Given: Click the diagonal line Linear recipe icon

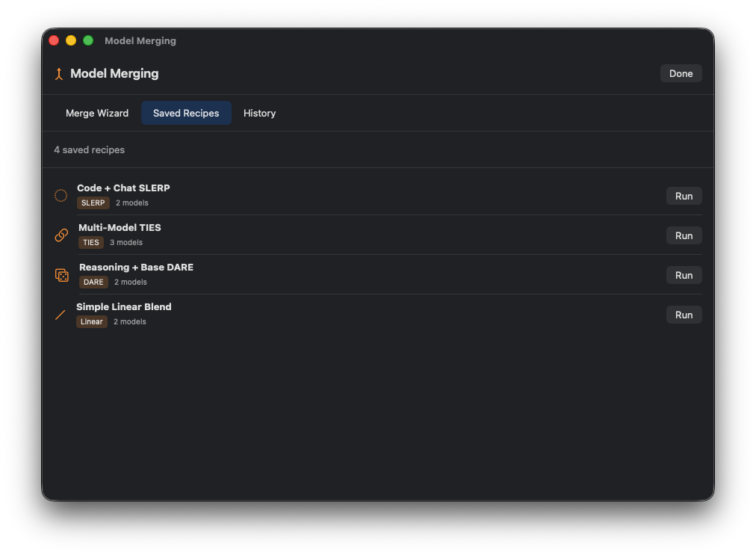Looking at the screenshot, I should tap(61, 315).
